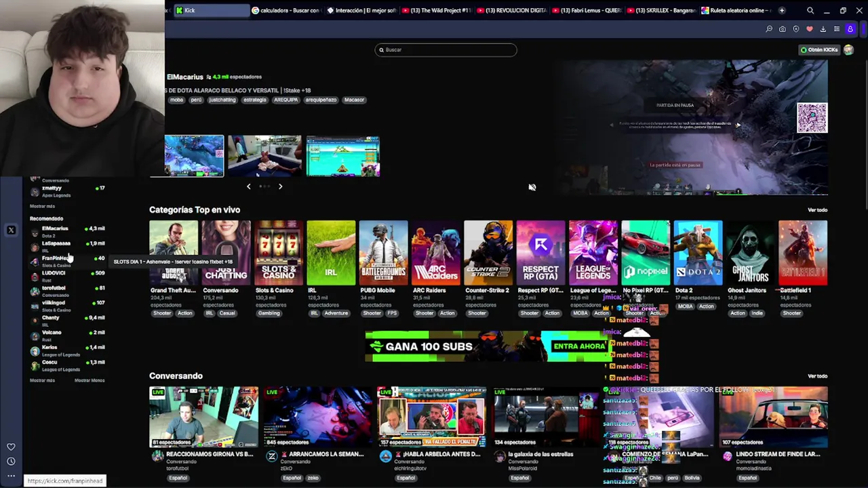Click ENTRA AHORA on the subs banner
Viewport: 868px width, 488px height.
[578, 346]
